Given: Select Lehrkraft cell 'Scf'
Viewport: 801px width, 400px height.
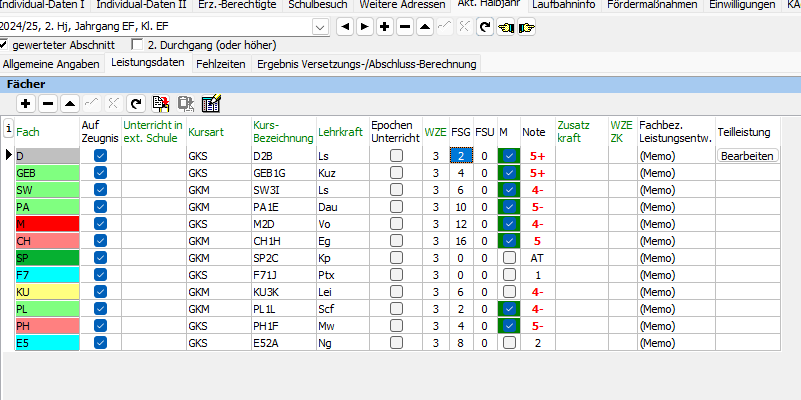Looking at the screenshot, I should coord(342,309).
